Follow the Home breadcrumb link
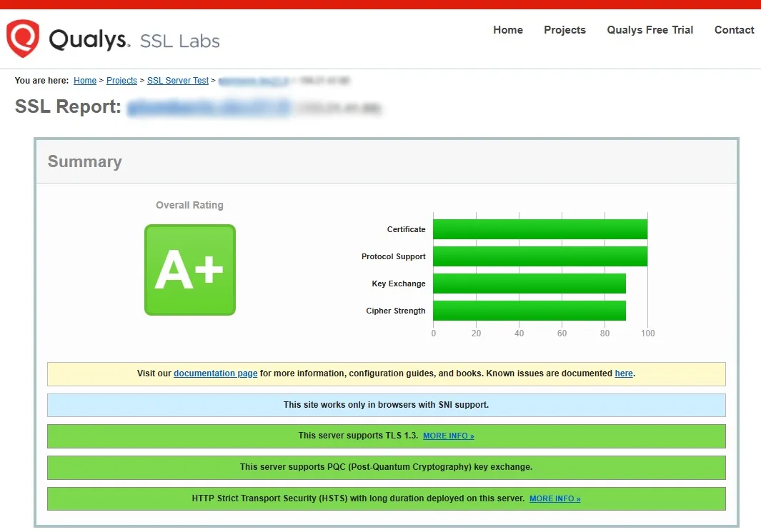761x532 pixels. (x=85, y=81)
